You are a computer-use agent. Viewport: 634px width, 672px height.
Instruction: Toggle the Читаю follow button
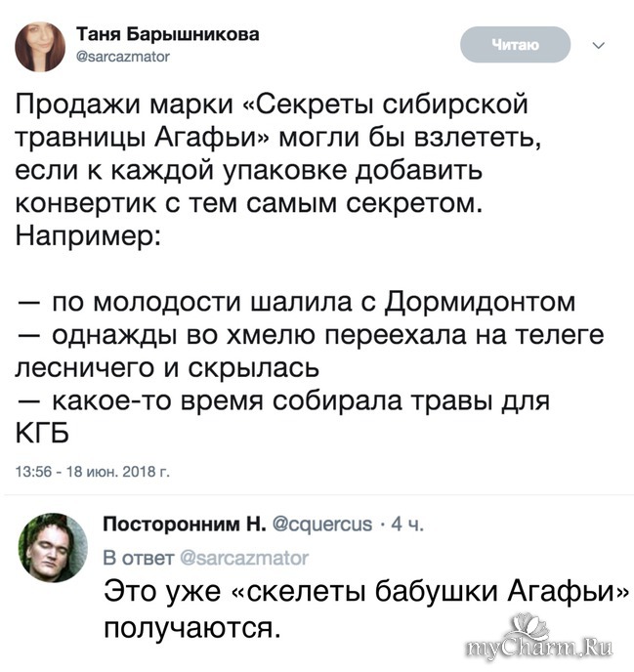pyautogui.click(x=514, y=44)
